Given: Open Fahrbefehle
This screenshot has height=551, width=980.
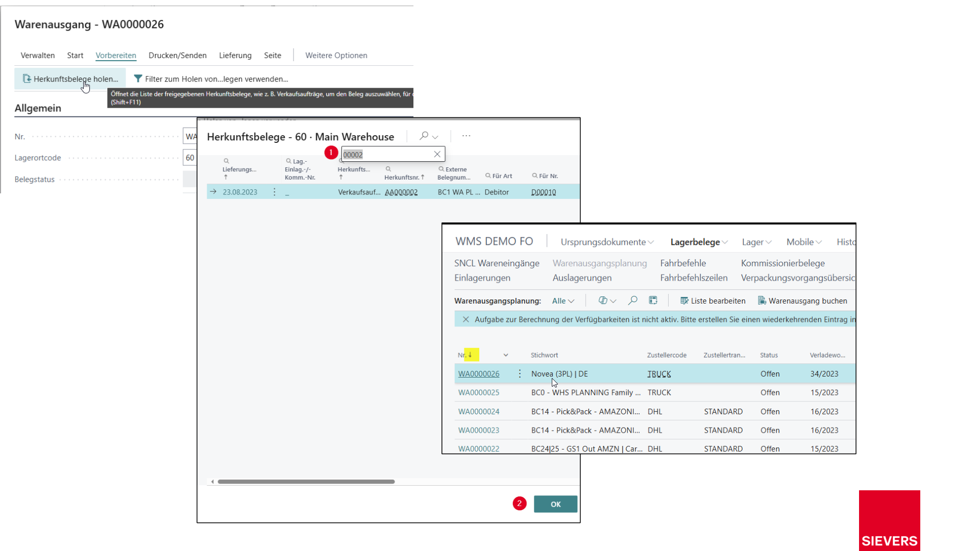Looking at the screenshot, I should pyautogui.click(x=683, y=263).
